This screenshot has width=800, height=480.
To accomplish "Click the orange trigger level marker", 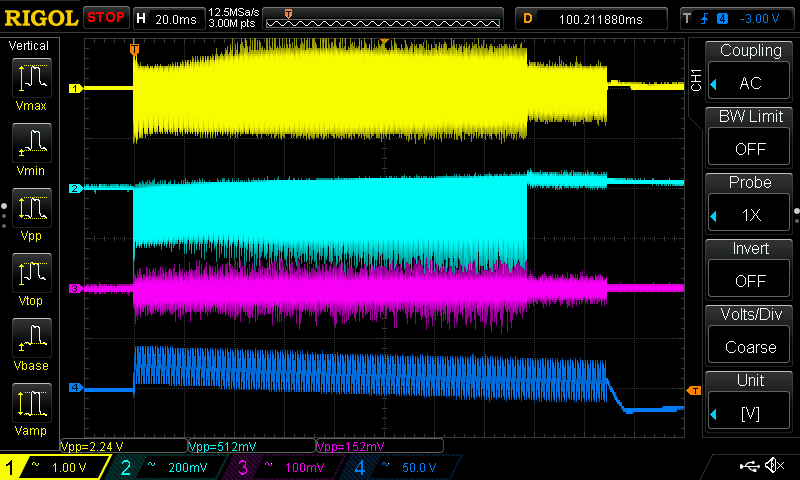I will click(x=693, y=389).
